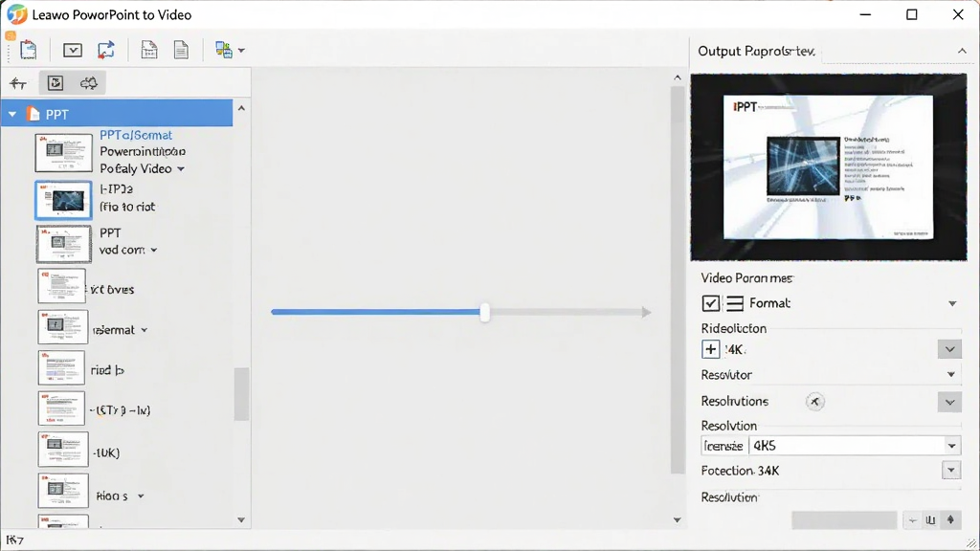
Task: Click the list icon next to Format
Action: 735,303
